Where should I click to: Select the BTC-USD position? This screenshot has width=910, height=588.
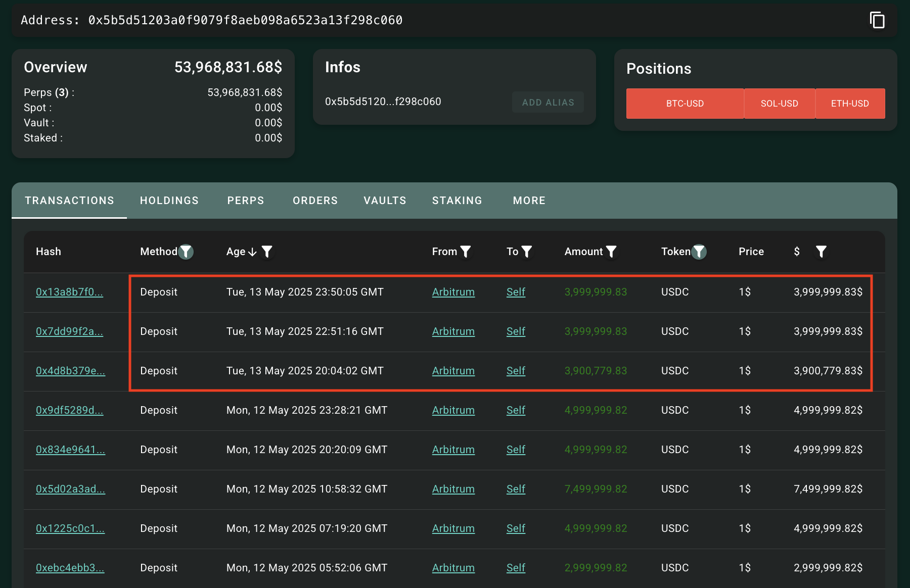(685, 104)
